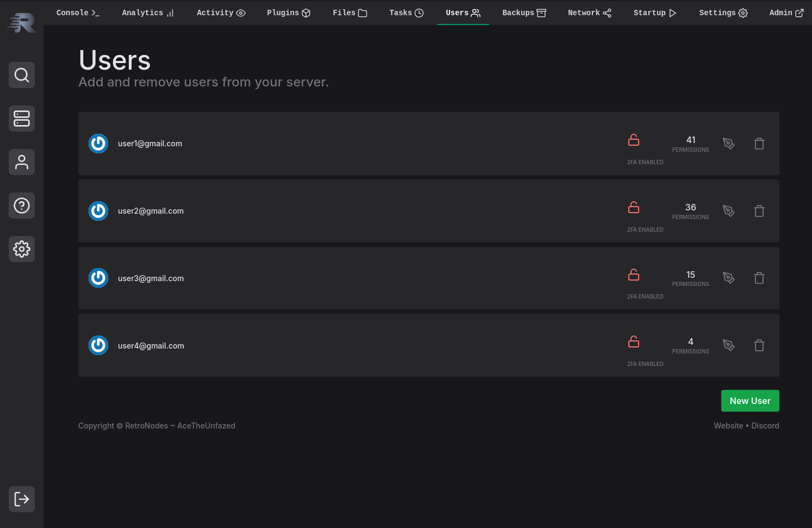Open the account profile icon in the sidebar

coord(22,162)
